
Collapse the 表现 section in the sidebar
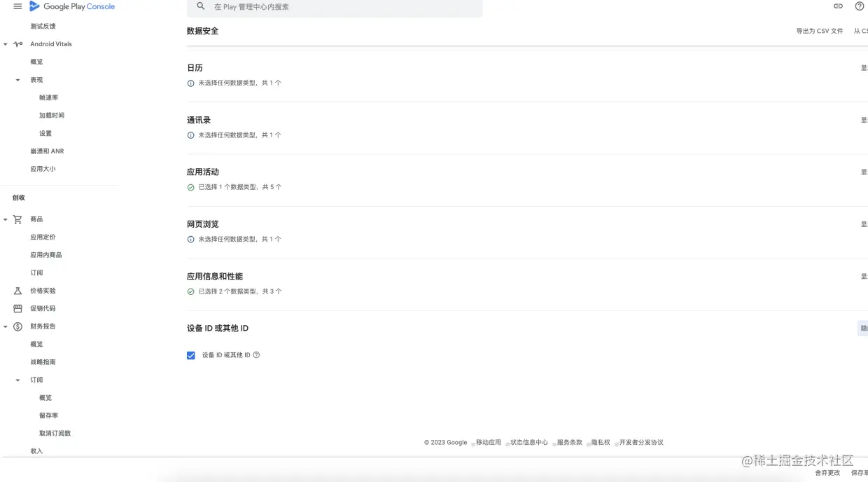coord(17,79)
